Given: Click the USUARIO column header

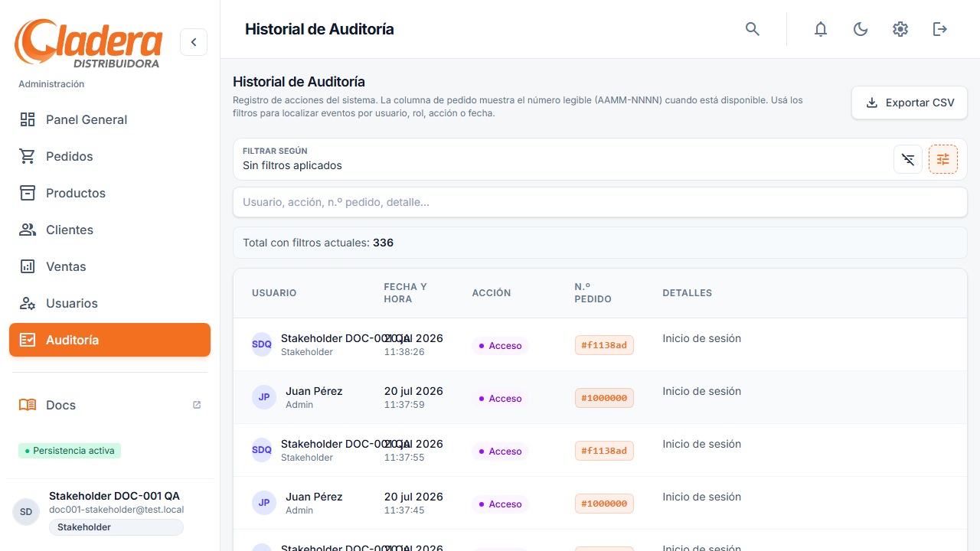Looking at the screenshot, I should coord(274,293).
